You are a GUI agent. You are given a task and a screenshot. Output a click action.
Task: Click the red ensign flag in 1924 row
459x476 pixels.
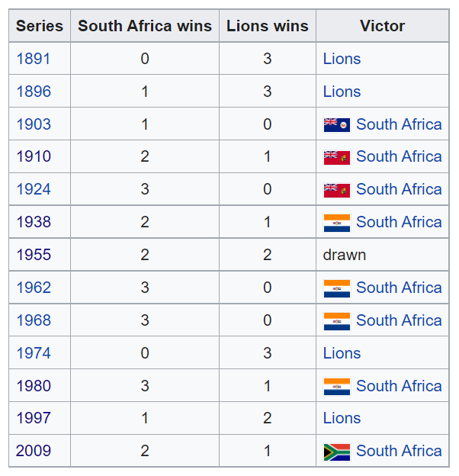[x=337, y=191]
